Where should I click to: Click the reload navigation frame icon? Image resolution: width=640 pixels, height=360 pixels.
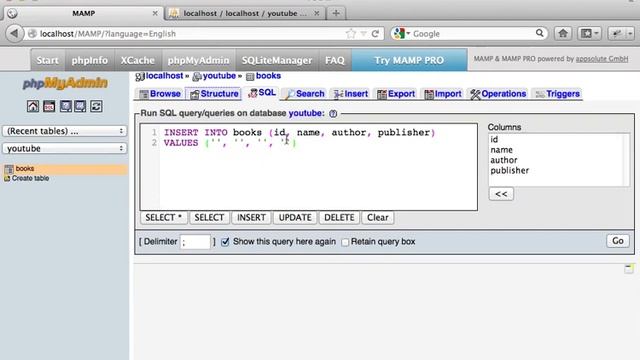pyautogui.click(x=96, y=107)
